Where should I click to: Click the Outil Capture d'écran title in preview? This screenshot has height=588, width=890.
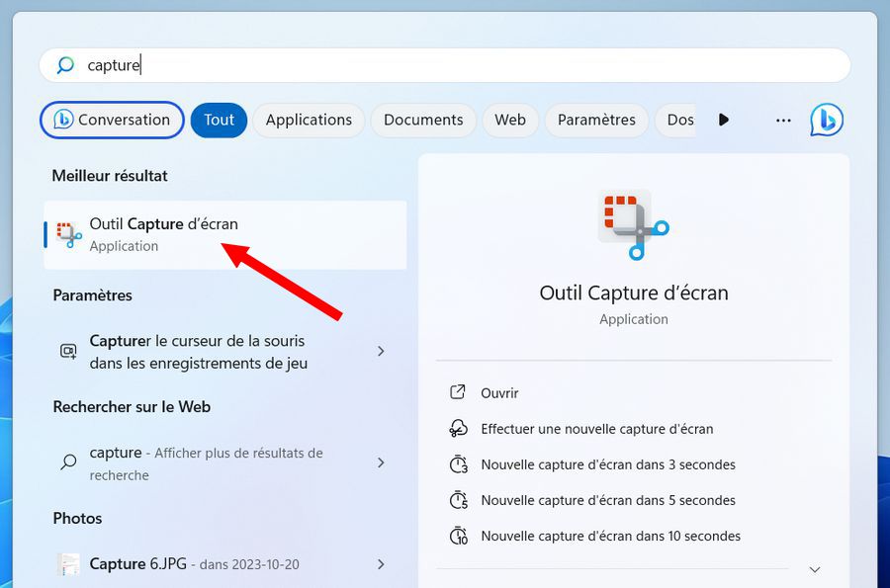tap(634, 293)
